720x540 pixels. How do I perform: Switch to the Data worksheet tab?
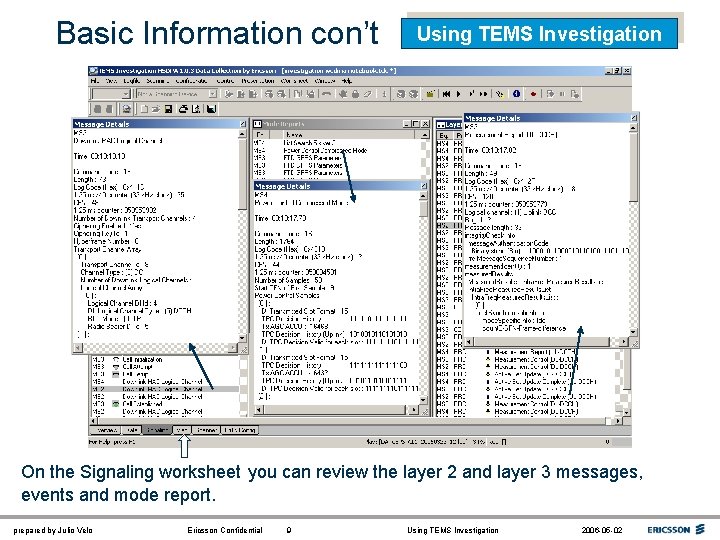(132, 430)
